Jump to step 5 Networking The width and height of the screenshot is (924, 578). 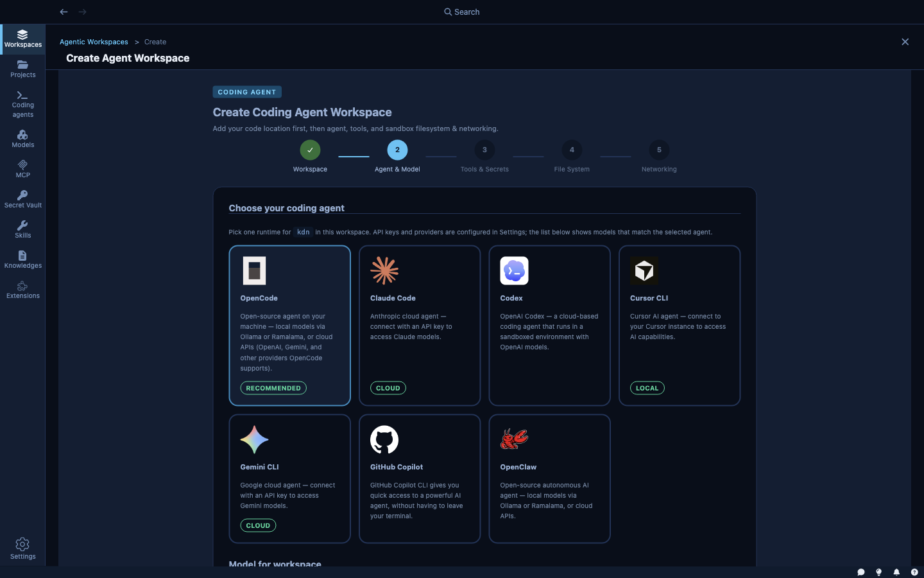(x=659, y=150)
